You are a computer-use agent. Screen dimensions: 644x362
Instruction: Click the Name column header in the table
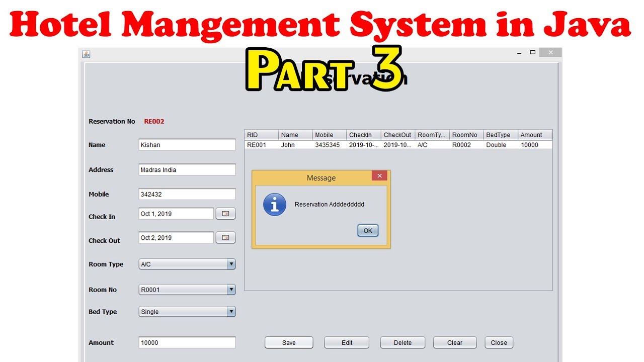point(296,135)
